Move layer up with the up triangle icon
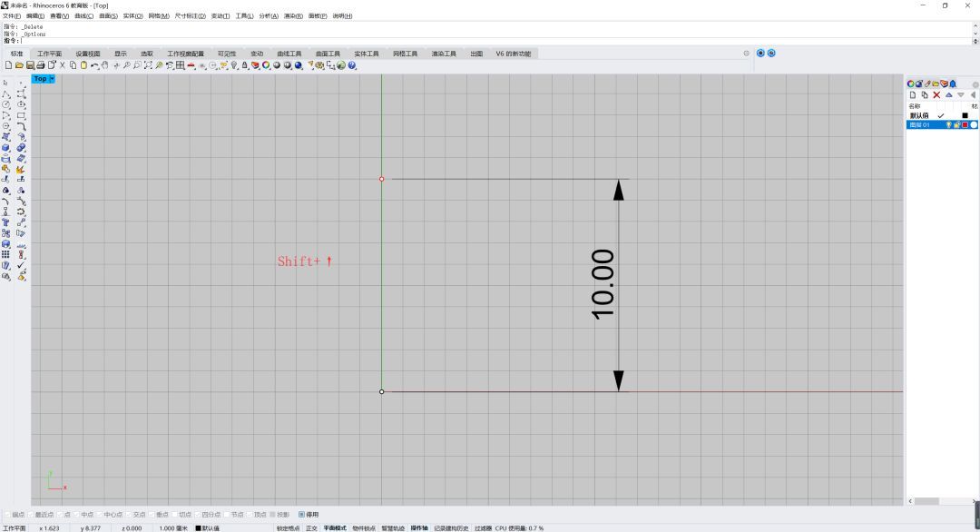 tap(949, 95)
